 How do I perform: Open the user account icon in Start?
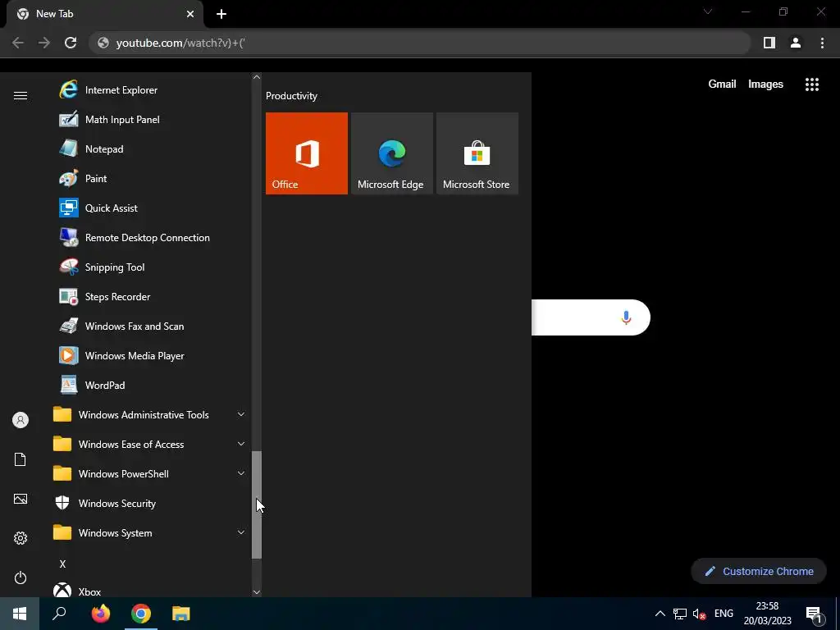coord(21,420)
